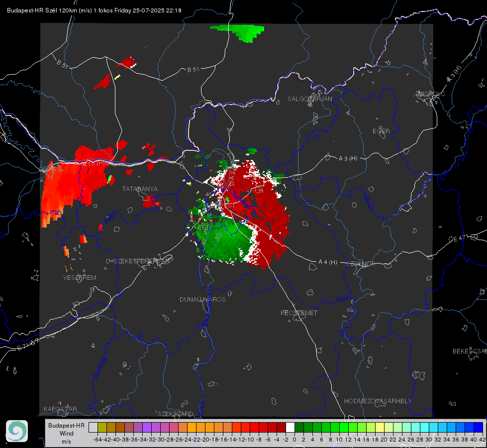Select the KAPOSVÁR city label
This screenshot has width=487, height=448.
click(60, 409)
